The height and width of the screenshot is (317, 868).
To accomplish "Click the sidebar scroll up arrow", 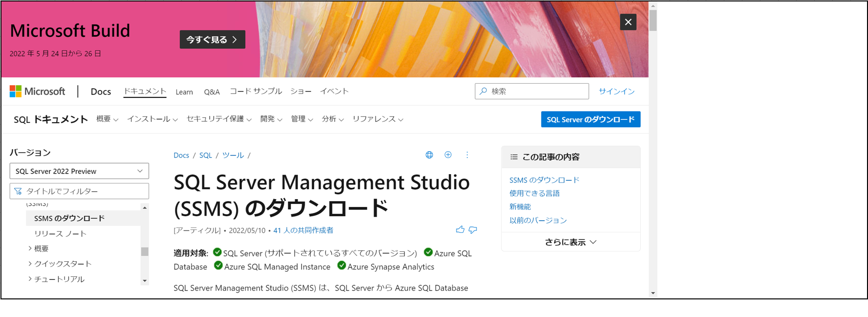I will click(145, 207).
